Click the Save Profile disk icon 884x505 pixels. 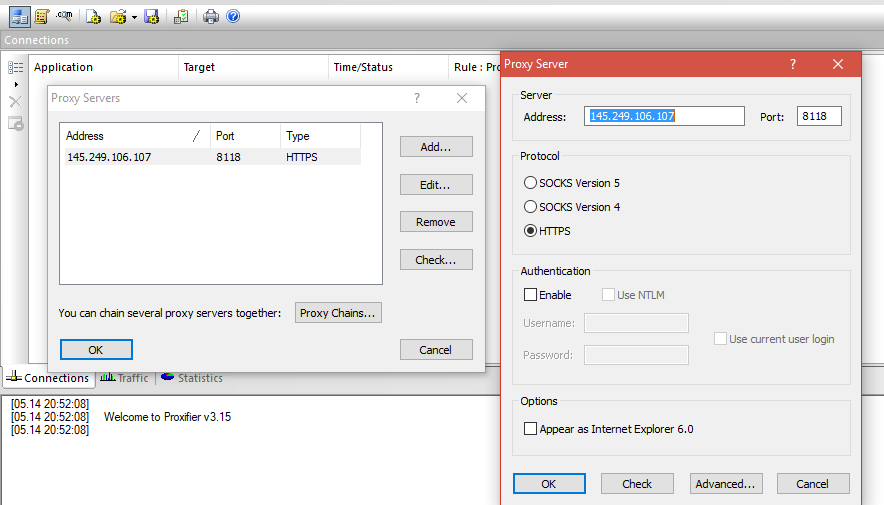coord(151,16)
